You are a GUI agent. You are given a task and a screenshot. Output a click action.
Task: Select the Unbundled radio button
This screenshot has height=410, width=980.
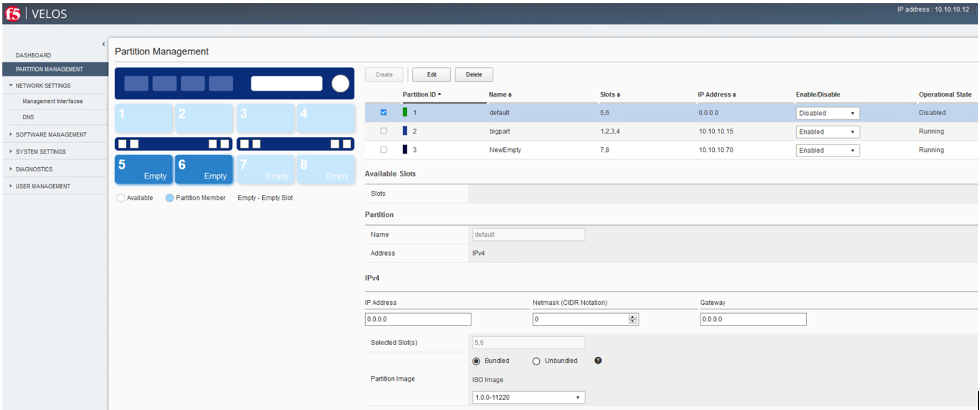pyautogui.click(x=536, y=361)
